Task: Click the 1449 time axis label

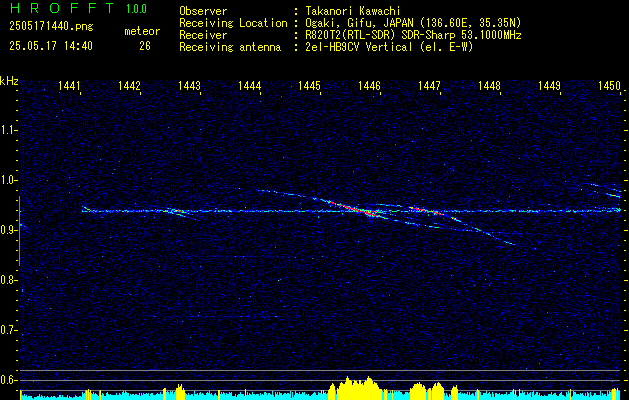Action: point(549,85)
